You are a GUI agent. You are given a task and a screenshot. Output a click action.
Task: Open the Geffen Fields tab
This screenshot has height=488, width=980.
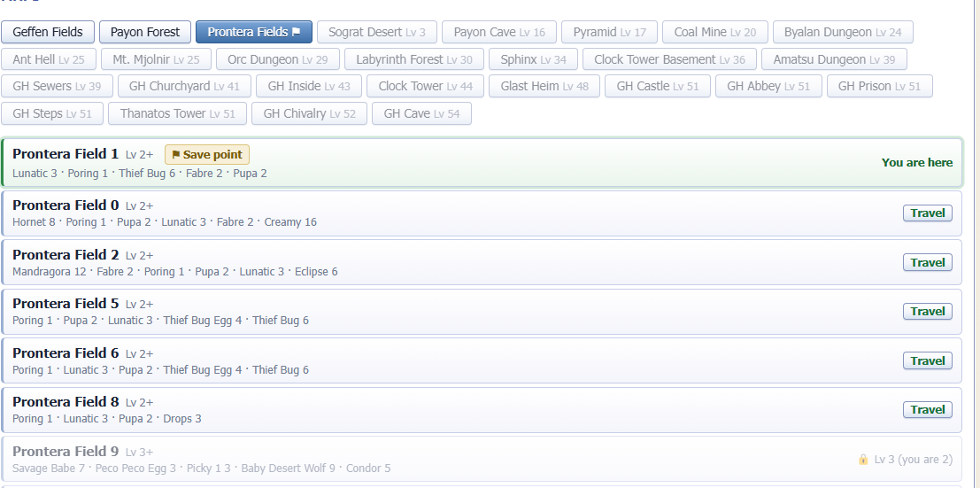[48, 32]
